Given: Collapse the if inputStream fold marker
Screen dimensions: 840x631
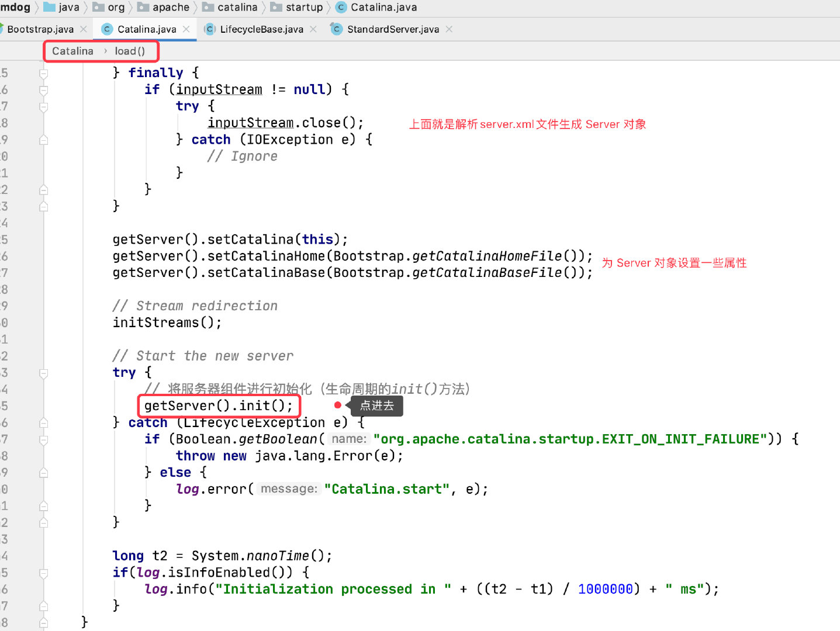Looking at the screenshot, I should click(43, 90).
